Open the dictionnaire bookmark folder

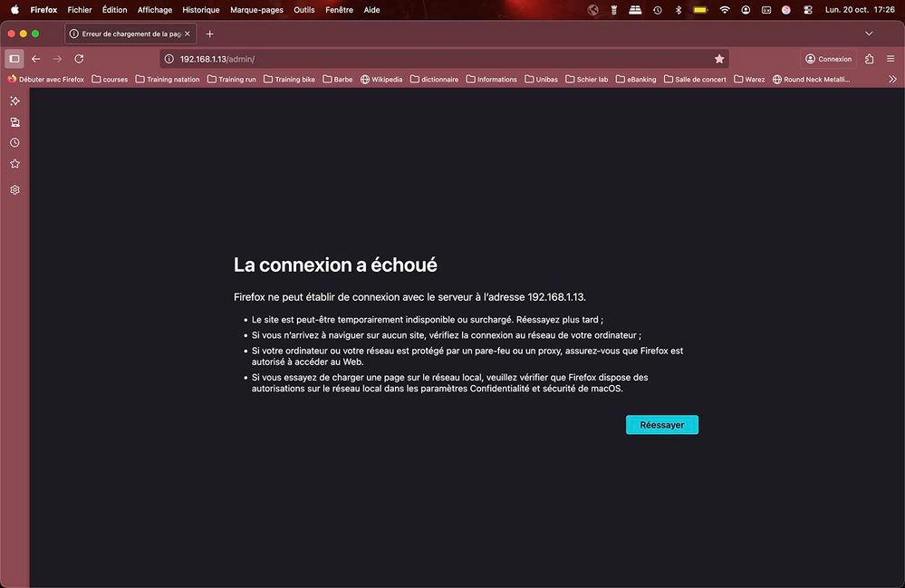pyautogui.click(x=434, y=79)
